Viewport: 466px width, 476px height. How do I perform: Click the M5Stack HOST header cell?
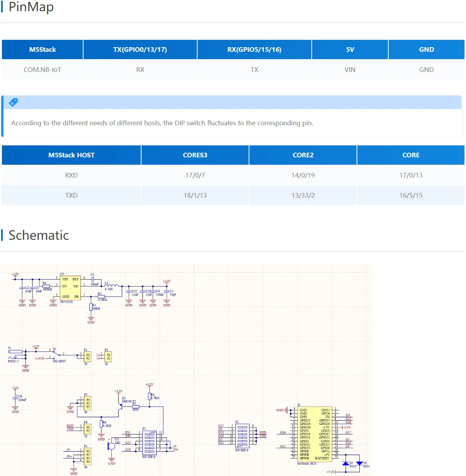[71, 155]
